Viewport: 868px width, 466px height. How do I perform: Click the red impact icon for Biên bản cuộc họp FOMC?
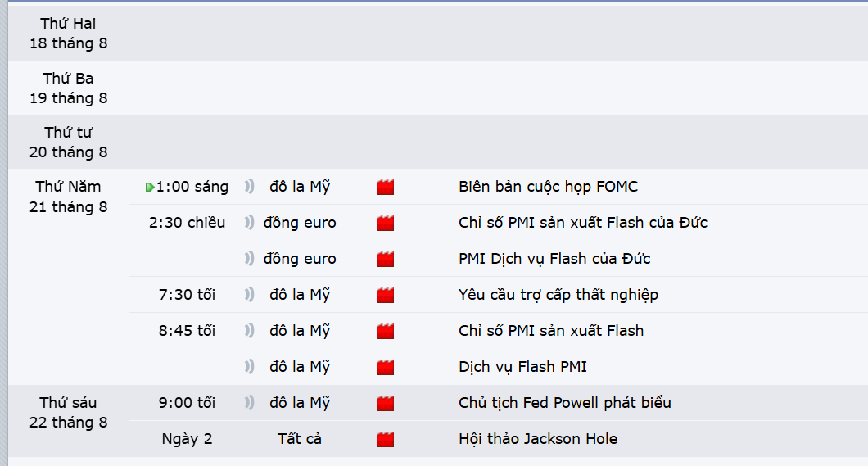[385, 187]
